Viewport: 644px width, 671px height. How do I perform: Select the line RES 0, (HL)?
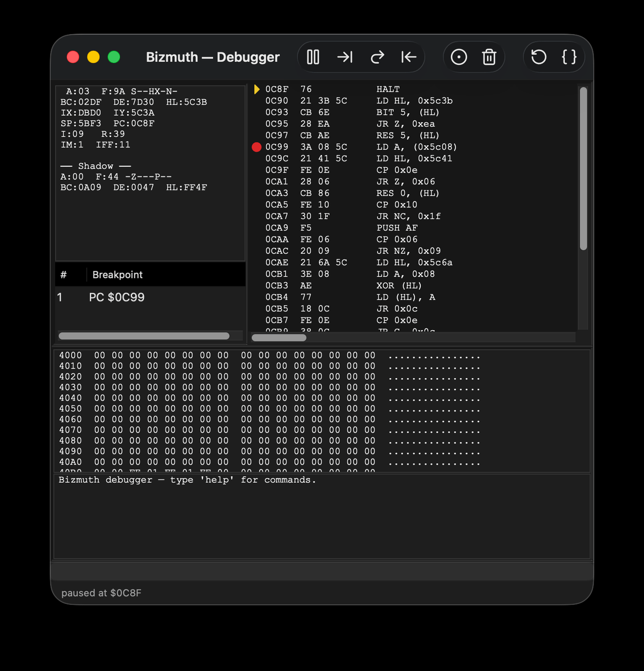pyautogui.click(x=413, y=193)
